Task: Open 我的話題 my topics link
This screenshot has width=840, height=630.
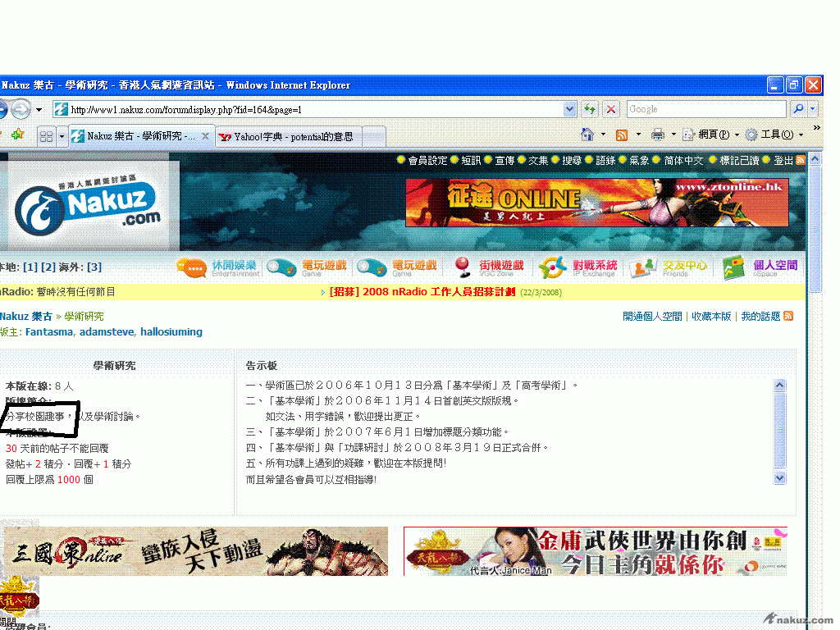Action: 760,316
